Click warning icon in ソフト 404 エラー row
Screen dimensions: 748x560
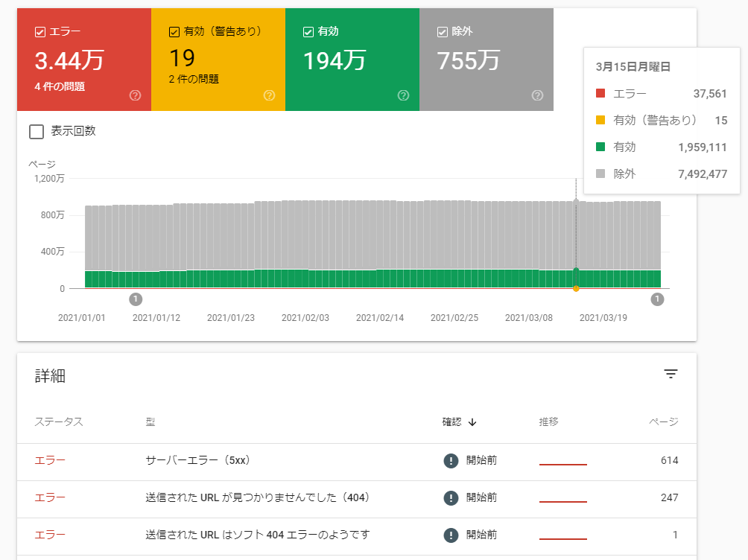click(451, 535)
